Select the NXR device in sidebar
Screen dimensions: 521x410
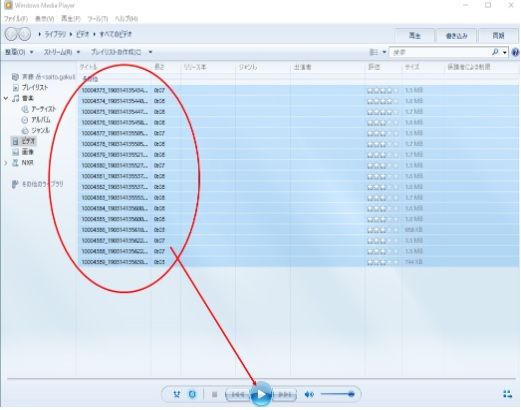coord(27,163)
